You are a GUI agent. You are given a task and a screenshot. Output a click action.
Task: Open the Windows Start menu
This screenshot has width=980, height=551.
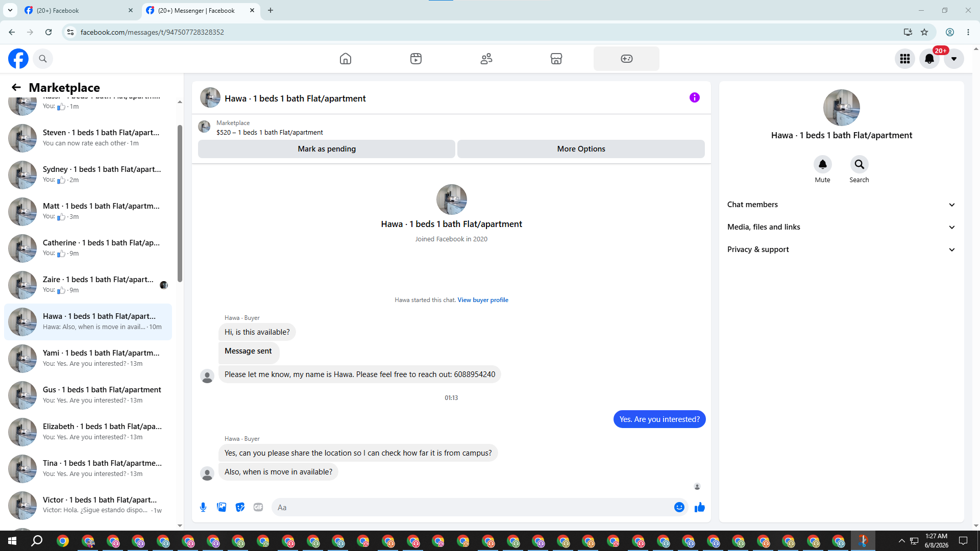pos(12,541)
